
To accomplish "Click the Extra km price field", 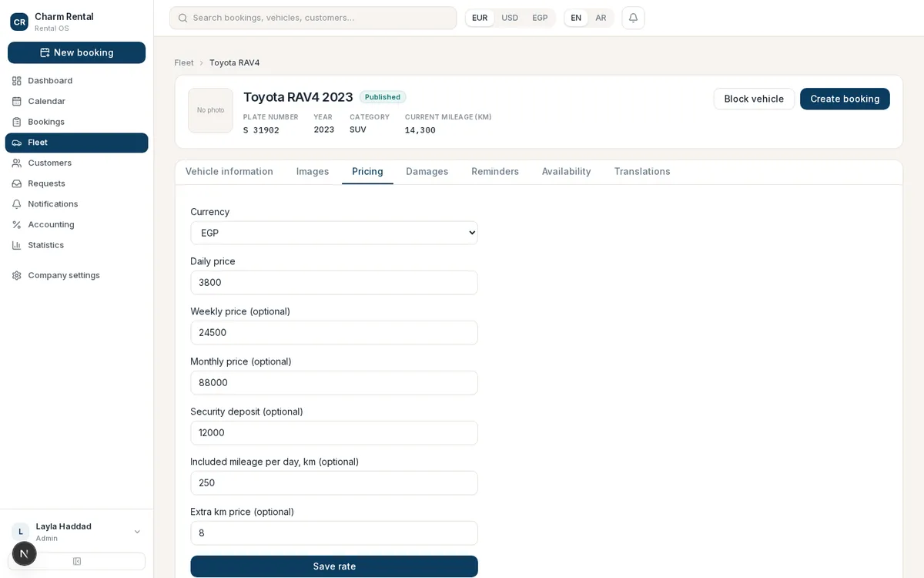I will pos(334,533).
